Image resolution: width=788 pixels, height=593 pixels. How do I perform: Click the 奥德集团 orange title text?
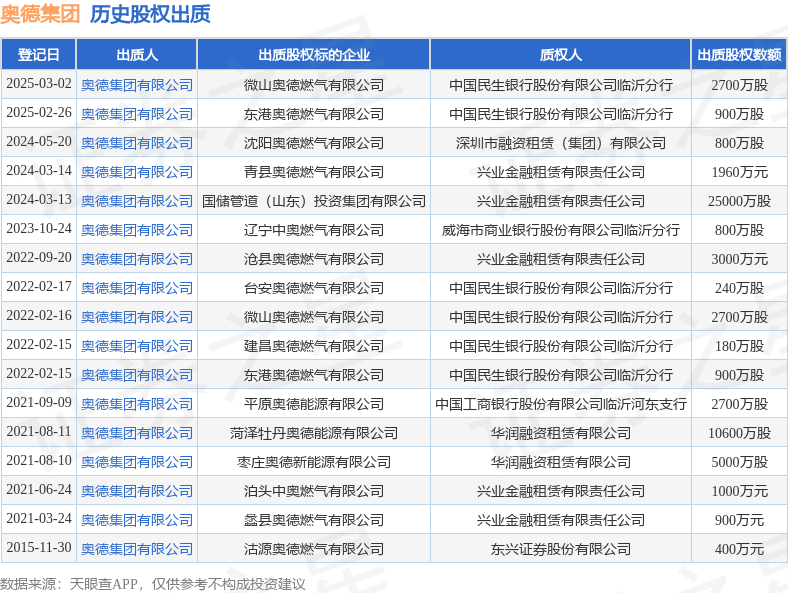[40, 14]
